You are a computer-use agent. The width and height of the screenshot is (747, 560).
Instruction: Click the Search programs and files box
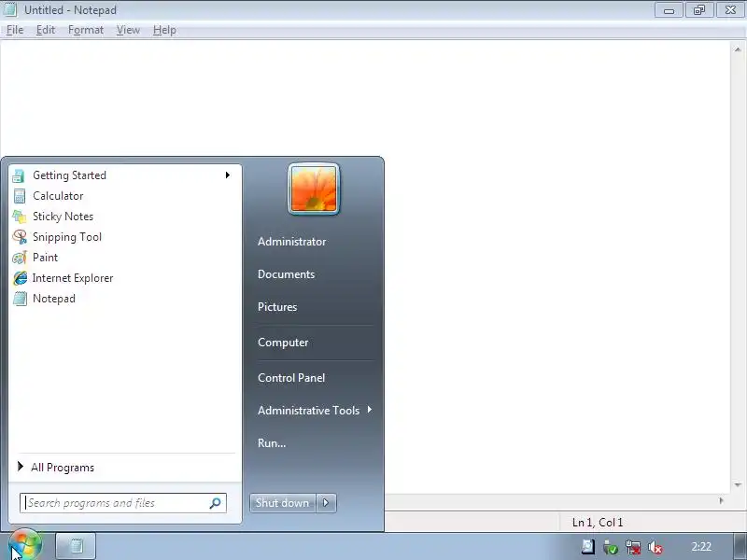pos(123,503)
